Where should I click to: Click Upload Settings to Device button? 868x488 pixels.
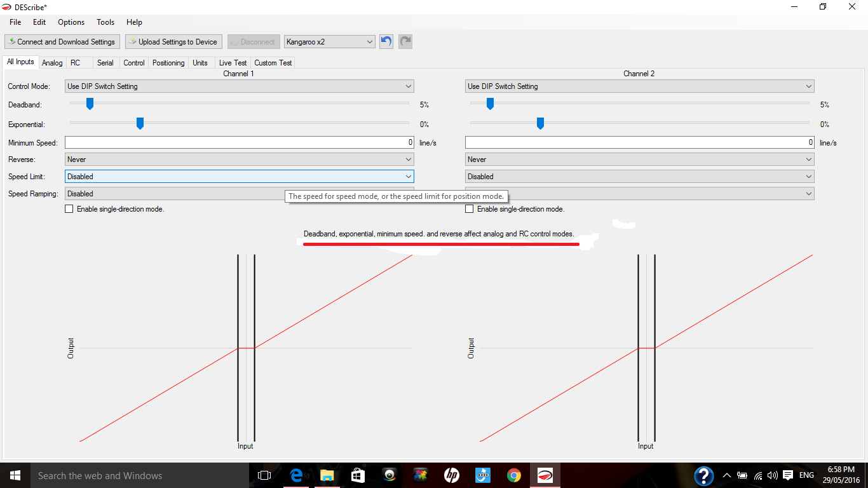pyautogui.click(x=173, y=42)
